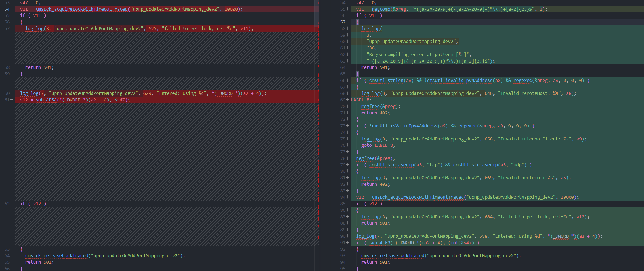This screenshot has width=644, height=271.
Task: Click "return 501;" on left pane line 58
Action: point(40,67)
